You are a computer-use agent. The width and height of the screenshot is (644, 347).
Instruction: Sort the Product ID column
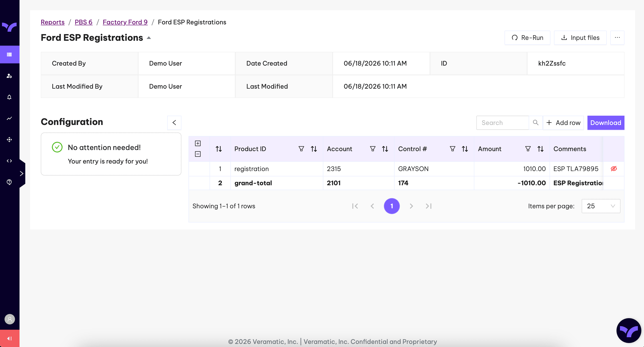click(x=314, y=149)
